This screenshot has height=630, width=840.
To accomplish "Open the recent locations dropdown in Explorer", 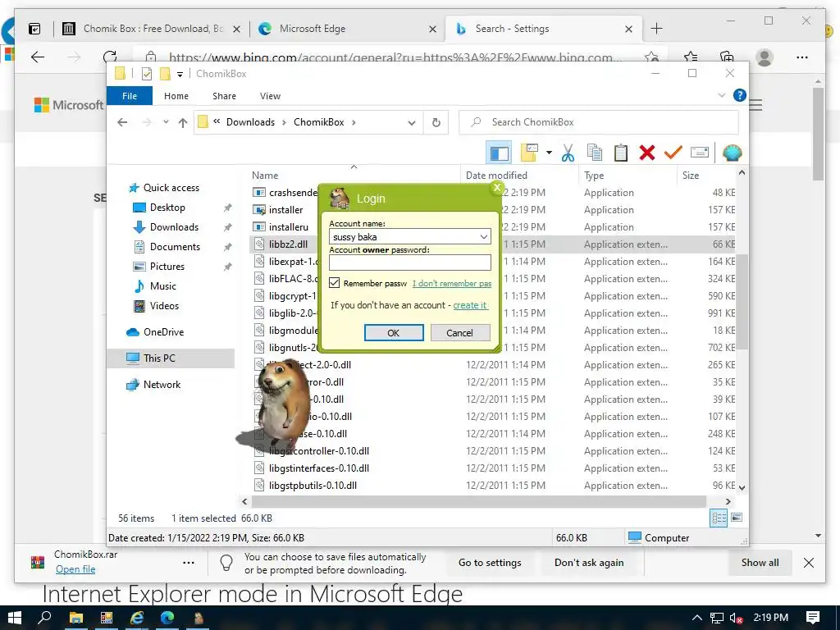I will [x=166, y=122].
